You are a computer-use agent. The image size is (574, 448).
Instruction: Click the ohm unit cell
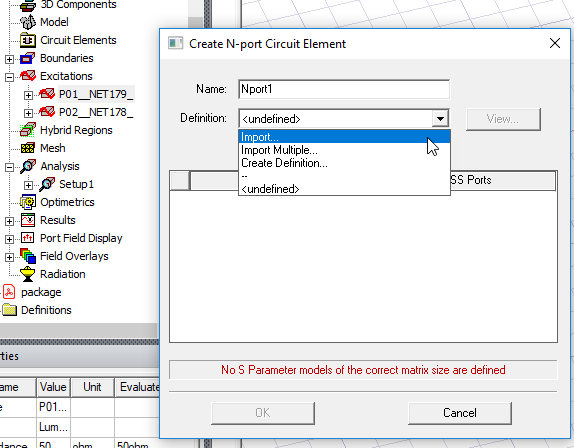point(92,443)
